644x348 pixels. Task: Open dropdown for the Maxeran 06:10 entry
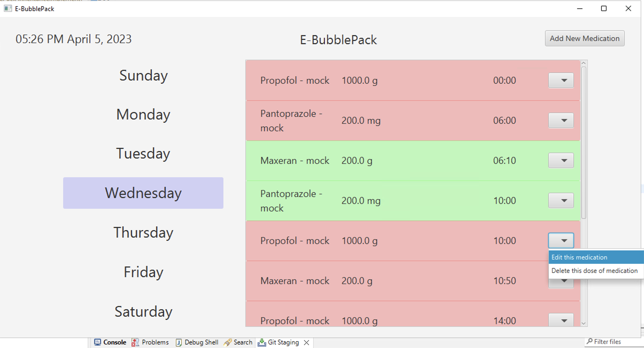pos(561,160)
